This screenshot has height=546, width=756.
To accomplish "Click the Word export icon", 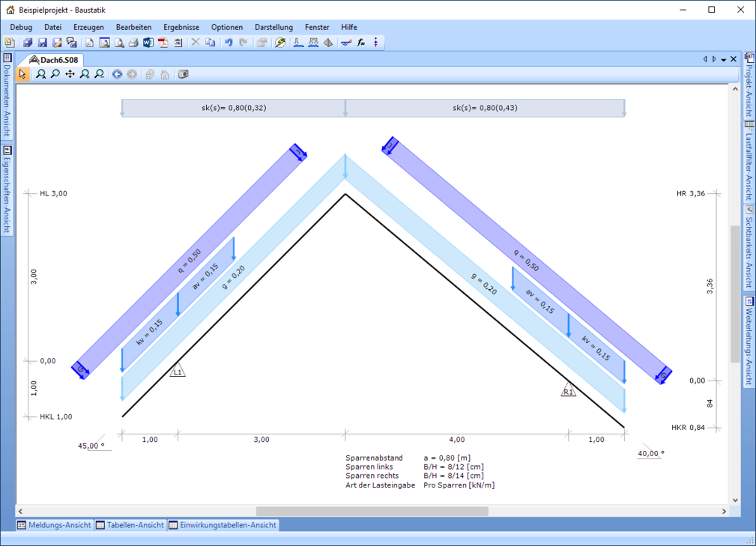I will (148, 43).
